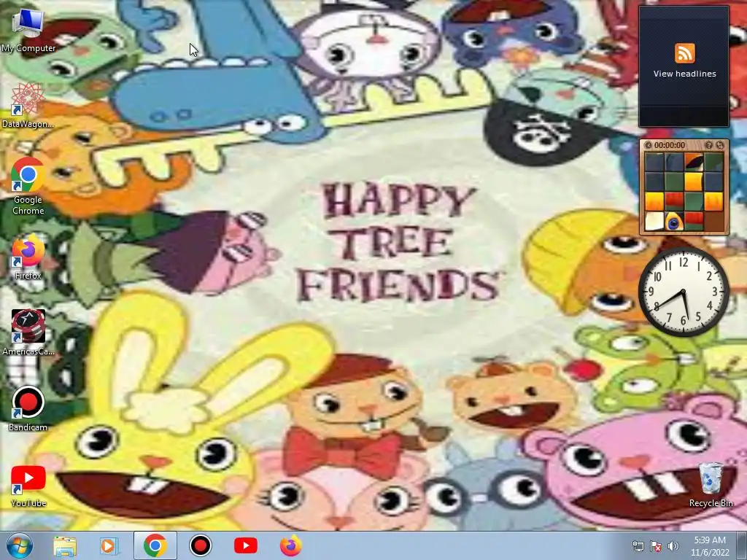The height and width of the screenshot is (560, 747).
Task: Click the puzzle tile showing the bird's eye
Action: [x=673, y=222]
